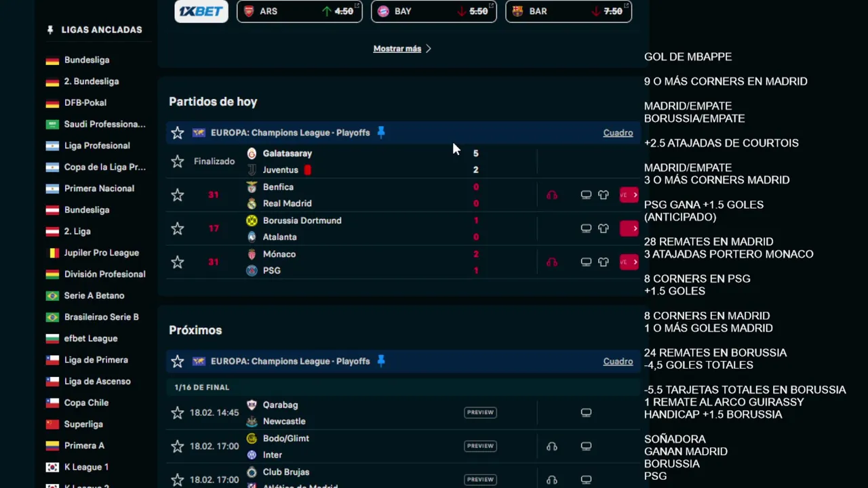Open efbet League in sidebar

pos(91,339)
